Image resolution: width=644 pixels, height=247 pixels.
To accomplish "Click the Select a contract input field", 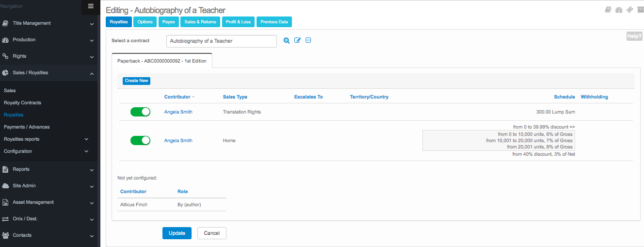I will coord(221,41).
